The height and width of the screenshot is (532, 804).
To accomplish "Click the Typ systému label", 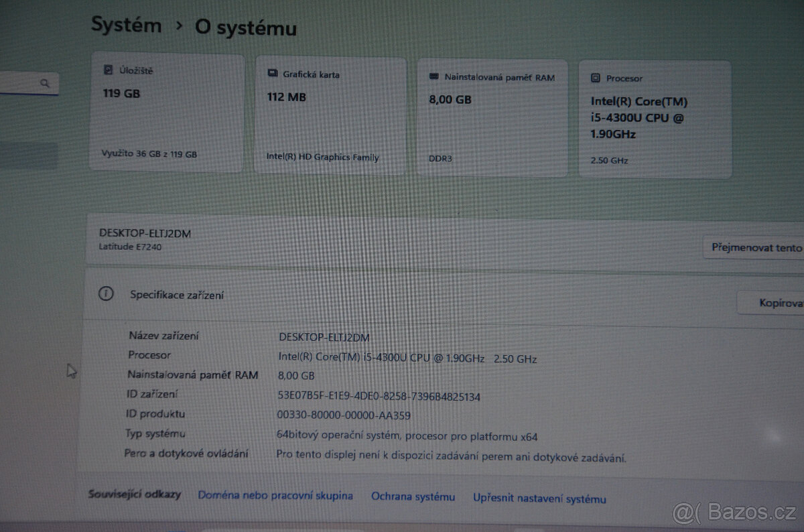I will pos(155,434).
